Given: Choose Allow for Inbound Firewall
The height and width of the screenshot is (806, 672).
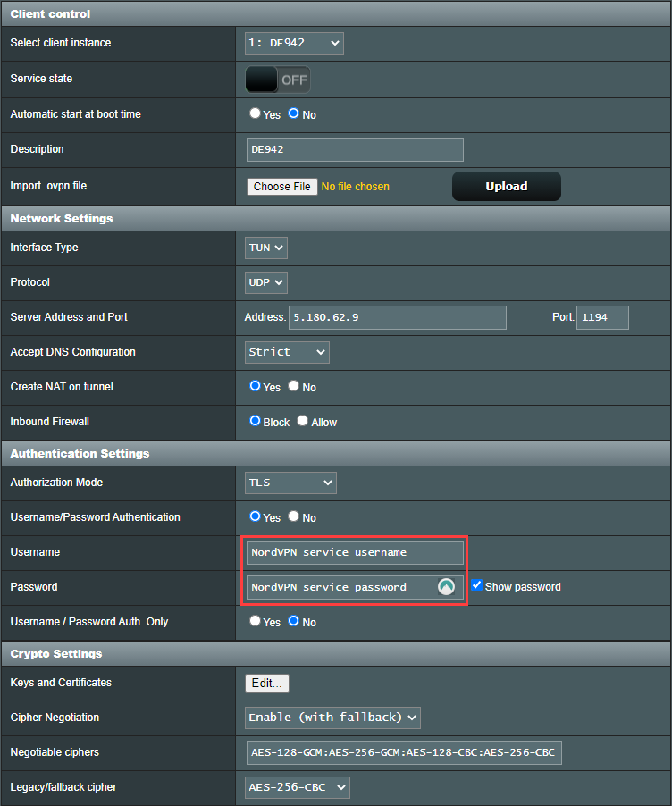Looking at the screenshot, I should tap(302, 422).
